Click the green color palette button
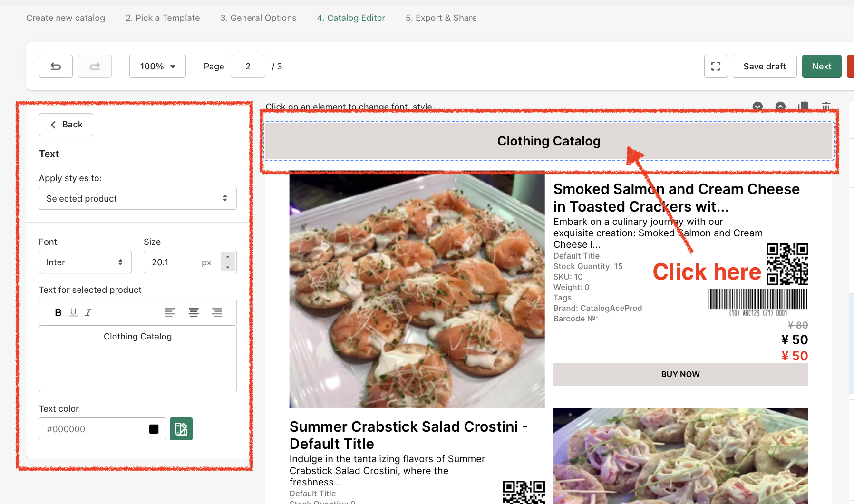854x504 pixels. pos(181,429)
